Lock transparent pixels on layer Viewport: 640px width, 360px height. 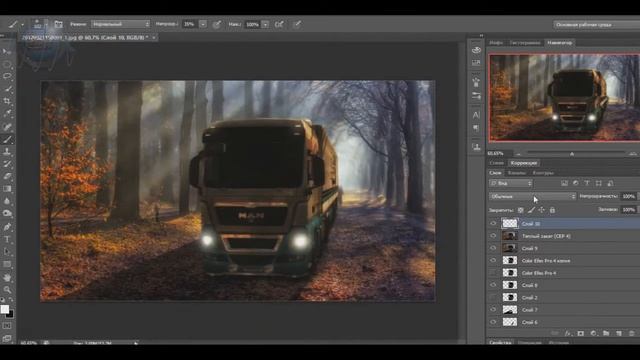pyautogui.click(x=521, y=210)
